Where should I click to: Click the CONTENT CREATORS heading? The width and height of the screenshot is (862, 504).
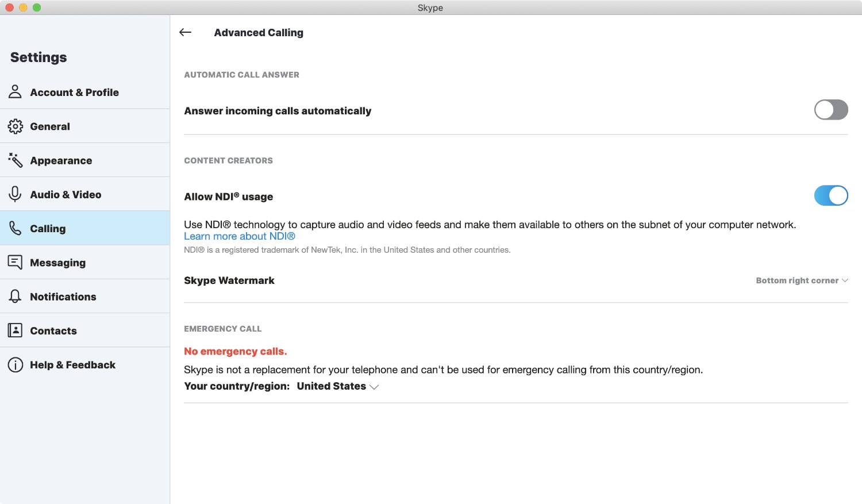pyautogui.click(x=228, y=160)
